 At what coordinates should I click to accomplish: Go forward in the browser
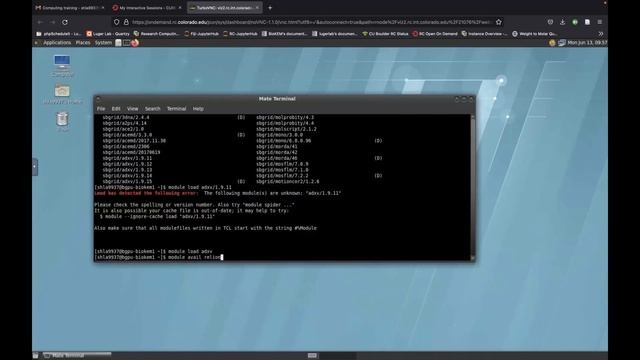tap(52, 22)
